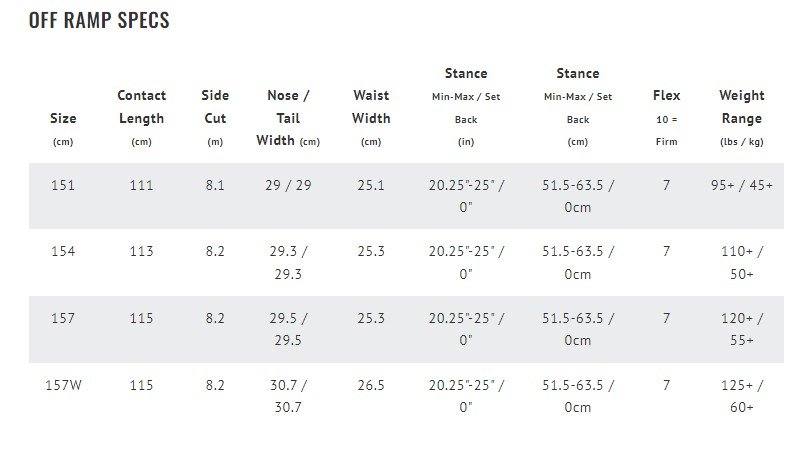The height and width of the screenshot is (450, 800).
Task: Select the 125+ / 60+ weight range
Action: 742,396
